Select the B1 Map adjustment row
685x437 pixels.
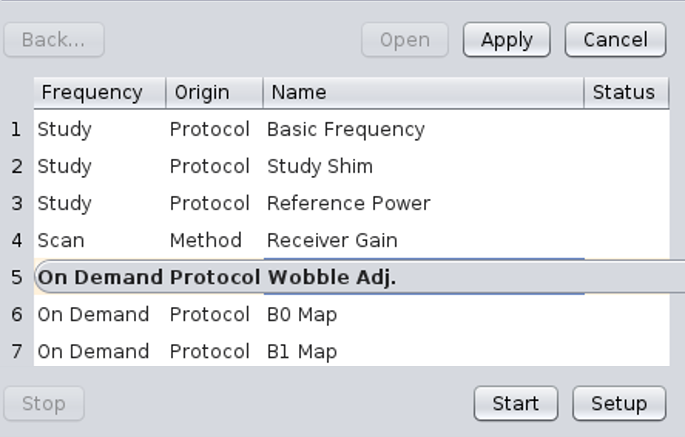302,352
